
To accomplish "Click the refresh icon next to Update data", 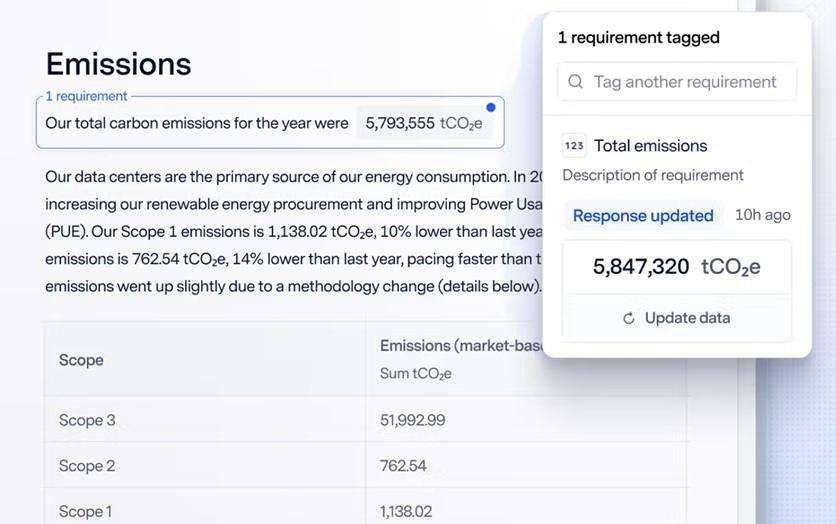I will [628, 318].
